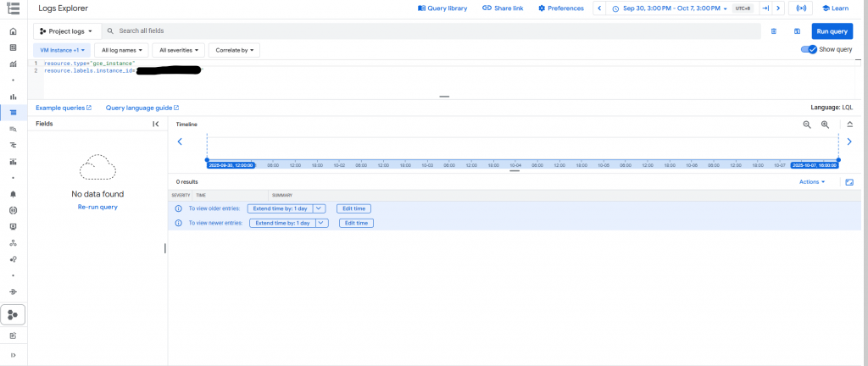Jump to now with the arrow-to-bar icon
Screen dimensions: 868x366
765,8
